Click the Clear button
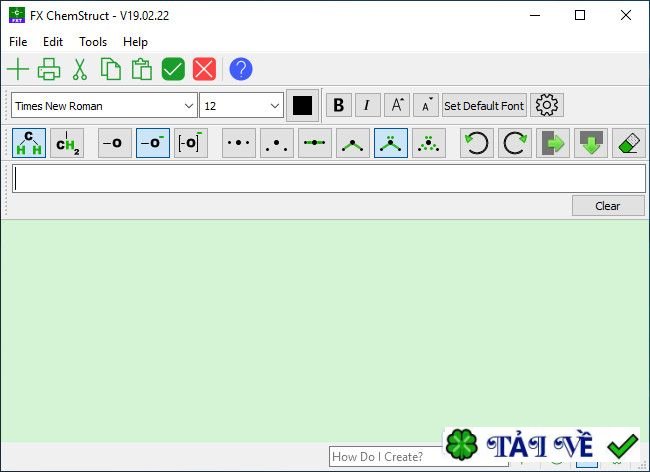Image resolution: width=650 pixels, height=472 pixels. 608,206
